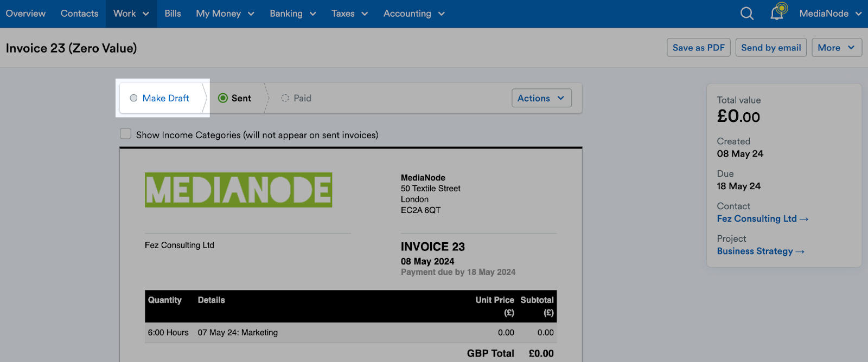868x362 pixels.
Task: Open the search magnifier icon
Action: [x=747, y=14]
